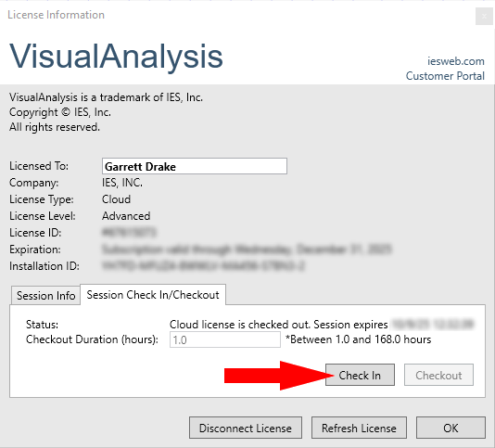Click the Check In button
The image size is (495, 448).
pos(360,375)
